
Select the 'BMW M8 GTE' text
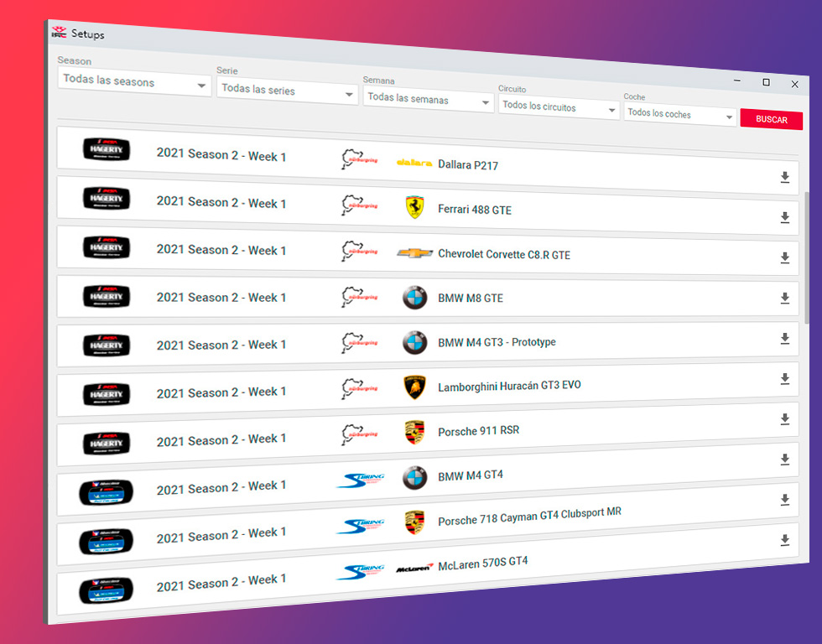(471, 299)
